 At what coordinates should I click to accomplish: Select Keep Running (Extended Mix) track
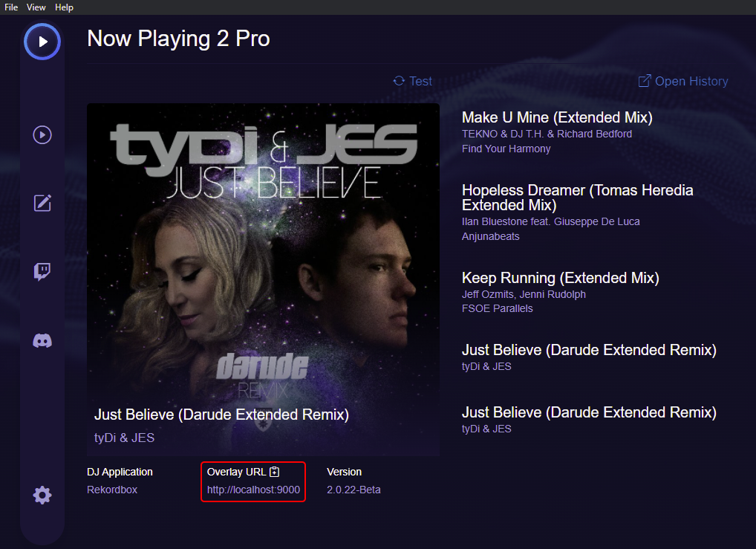pos(560,278)
